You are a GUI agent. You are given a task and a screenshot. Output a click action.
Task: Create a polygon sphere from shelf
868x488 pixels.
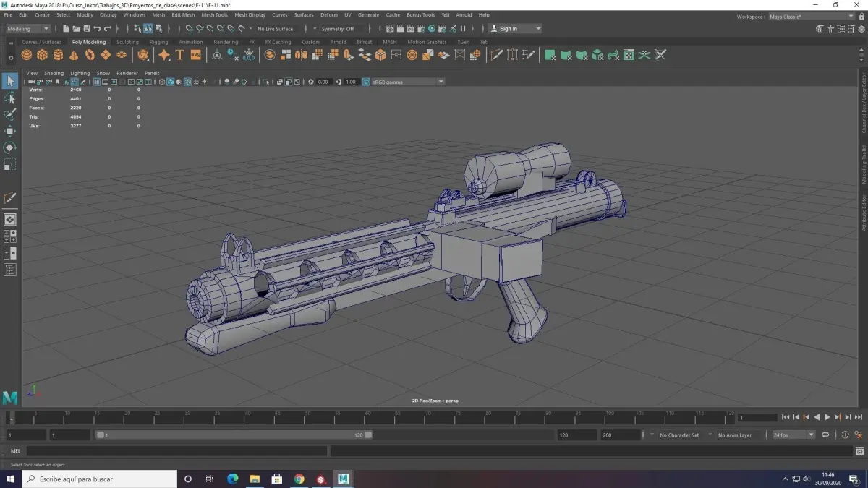click(x=27, y=55)
